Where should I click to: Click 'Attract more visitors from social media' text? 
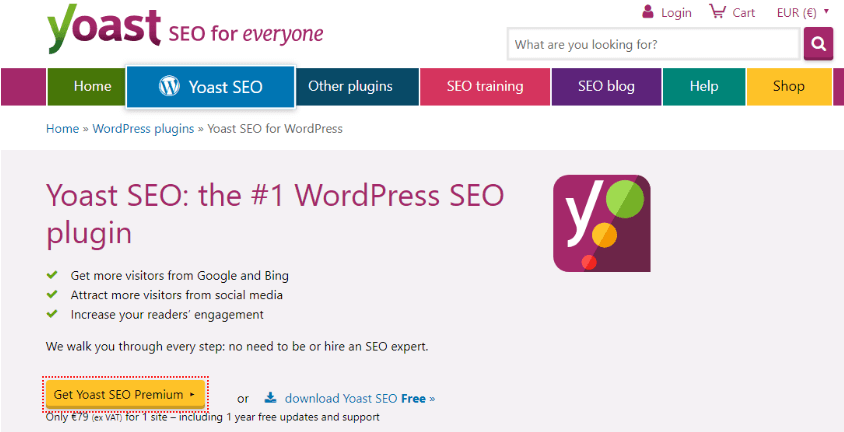(177, 295)
